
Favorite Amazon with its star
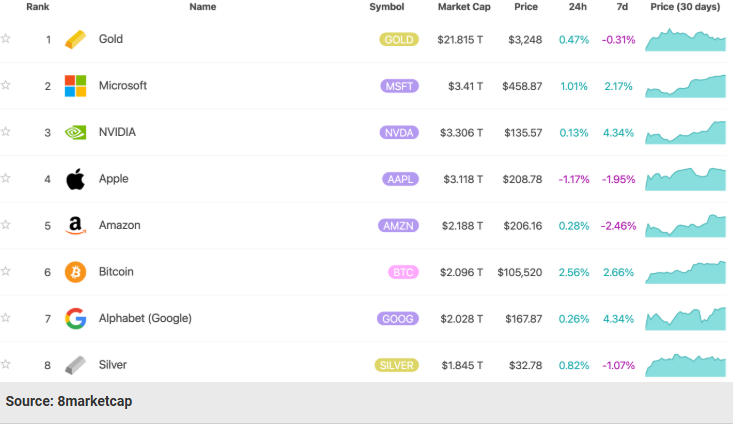pyautogui.click(x=6, y=224)
